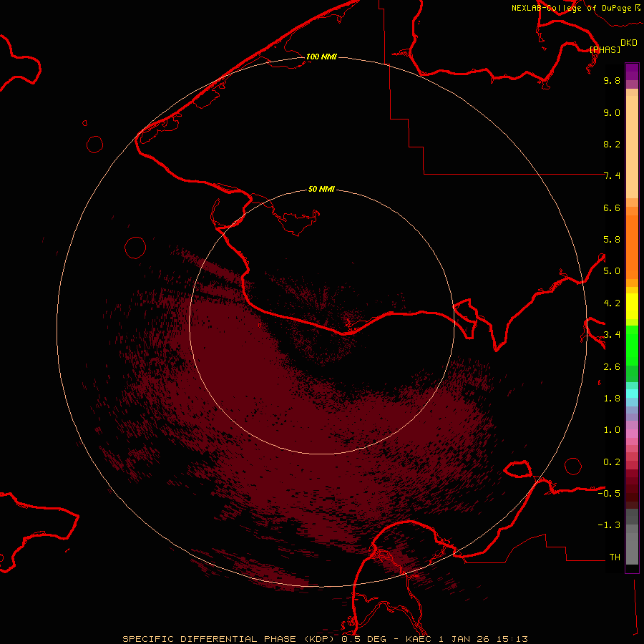Image resolution: width=644 pixels, height=644 pixels.
Task: Select the 2.6 scale label
Action: [x=612, y=367]
